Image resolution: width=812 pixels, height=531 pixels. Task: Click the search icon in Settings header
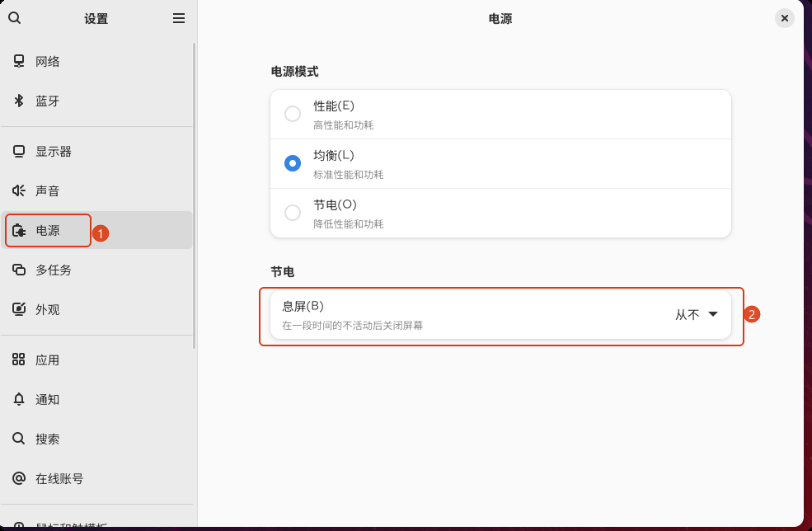point(15,18)
